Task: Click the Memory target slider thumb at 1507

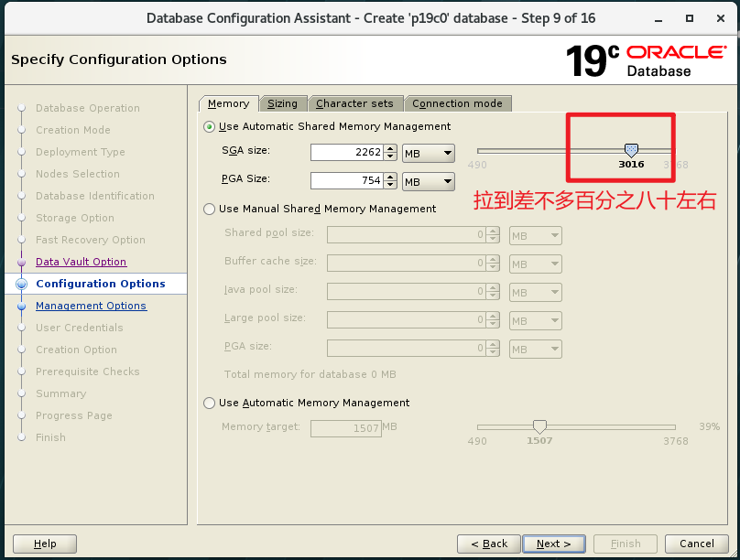Action: tap(539, 426)
